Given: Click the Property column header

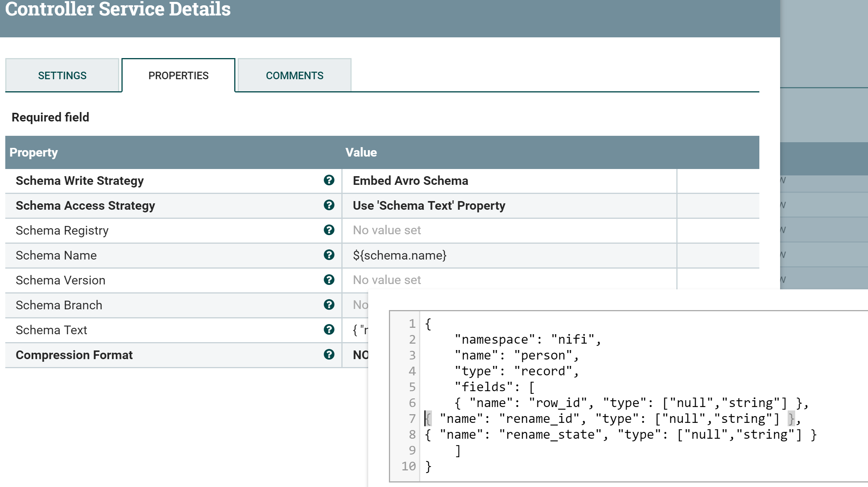Looking at the screenshot, I should (x=34, y=152).
